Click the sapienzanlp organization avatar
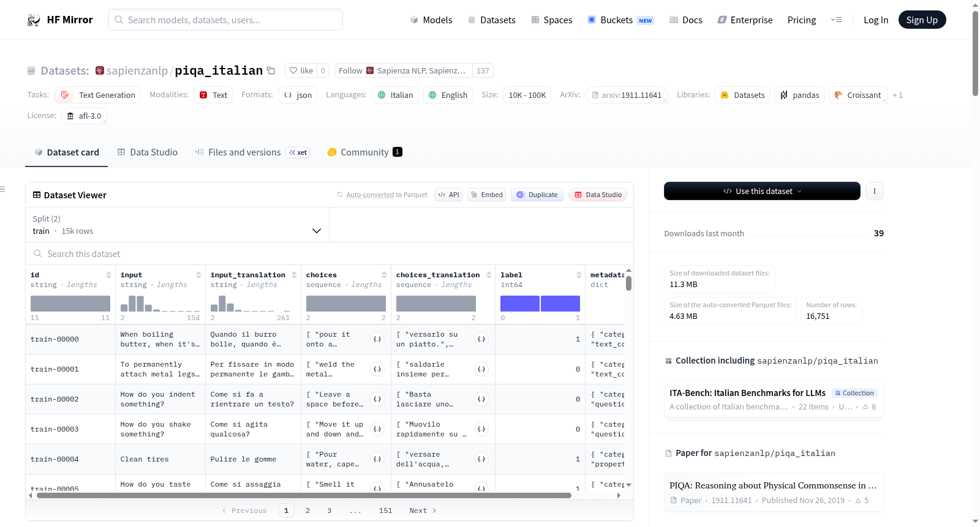This screenshot has width=980, height=527. [x=100, y=70]
